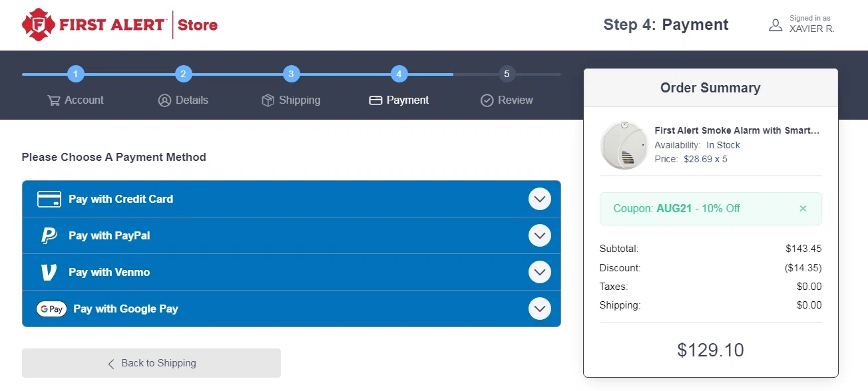Go to step 3 circle marker
Screen dimensions: 868x391
pyautogui.click(x=291, y=74)
